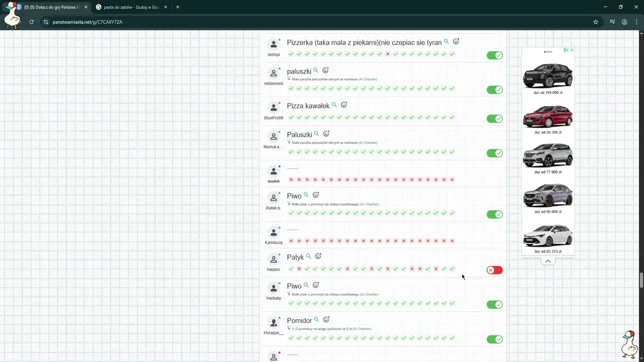The height and width of the screenshot is (362, 644).
Task: Open AI Checker link under Pomidor
Action: 362,329
